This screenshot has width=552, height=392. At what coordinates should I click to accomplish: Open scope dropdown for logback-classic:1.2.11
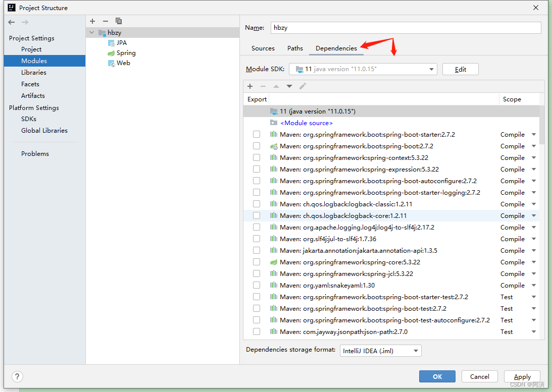(x=534, y=204)
